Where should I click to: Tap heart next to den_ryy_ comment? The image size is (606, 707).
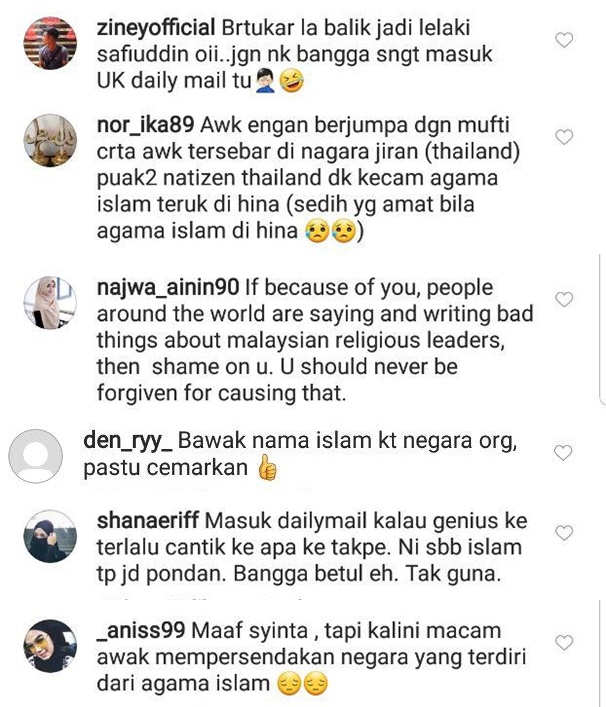[563, 453]
